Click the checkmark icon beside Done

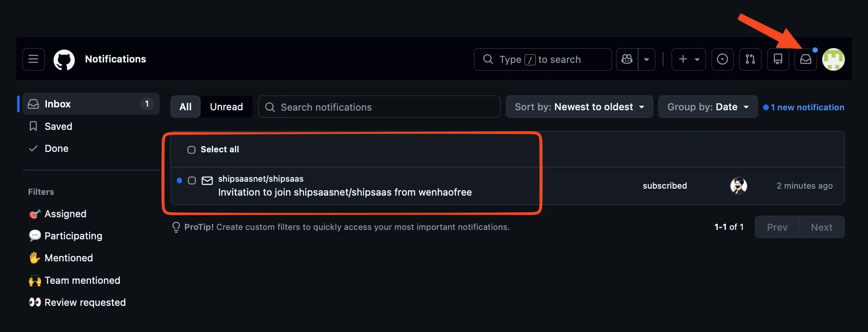coord(33,148)
